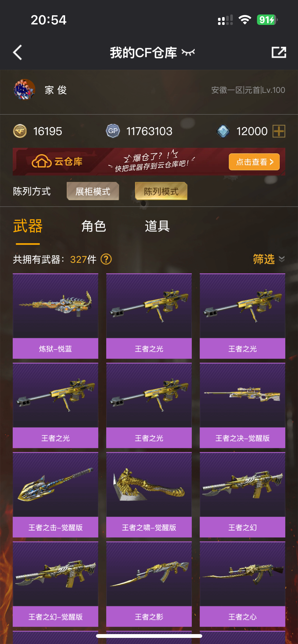Click the user avatar picture
Image resolution: width=298 pixels, height=644 pixels.
tap(24, 90)
